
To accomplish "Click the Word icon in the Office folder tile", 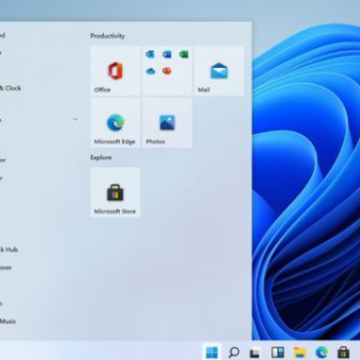I will pyautogui.click(x=167, y=54).
